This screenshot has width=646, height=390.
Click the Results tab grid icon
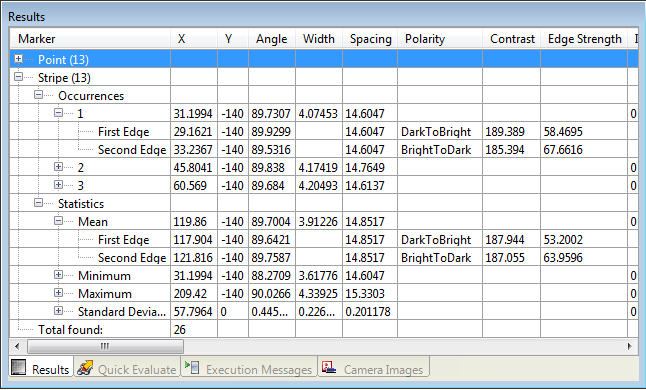pos(19,367)
